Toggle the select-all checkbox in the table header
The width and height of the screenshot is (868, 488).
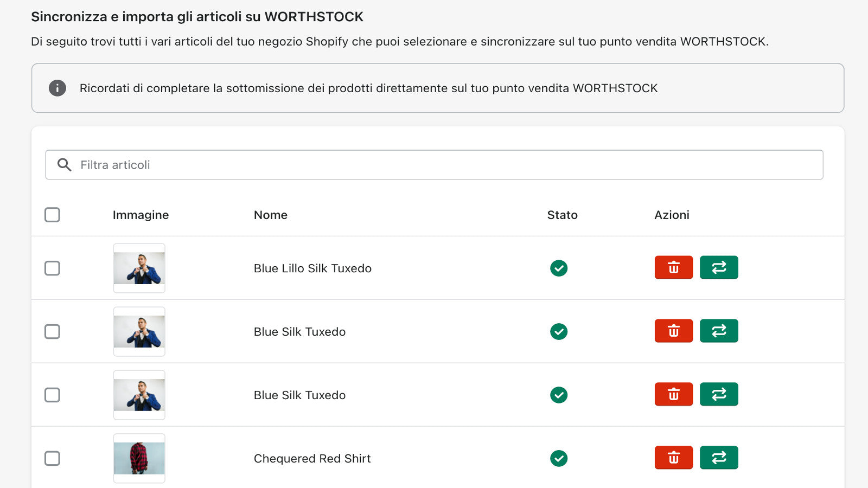point(52,215)
